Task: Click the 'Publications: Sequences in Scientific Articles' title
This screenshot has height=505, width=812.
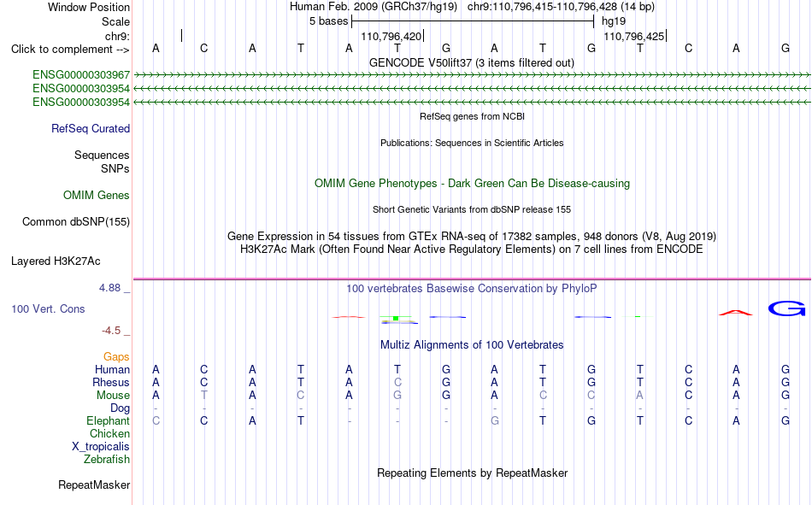Action: (x=472, y=143)
